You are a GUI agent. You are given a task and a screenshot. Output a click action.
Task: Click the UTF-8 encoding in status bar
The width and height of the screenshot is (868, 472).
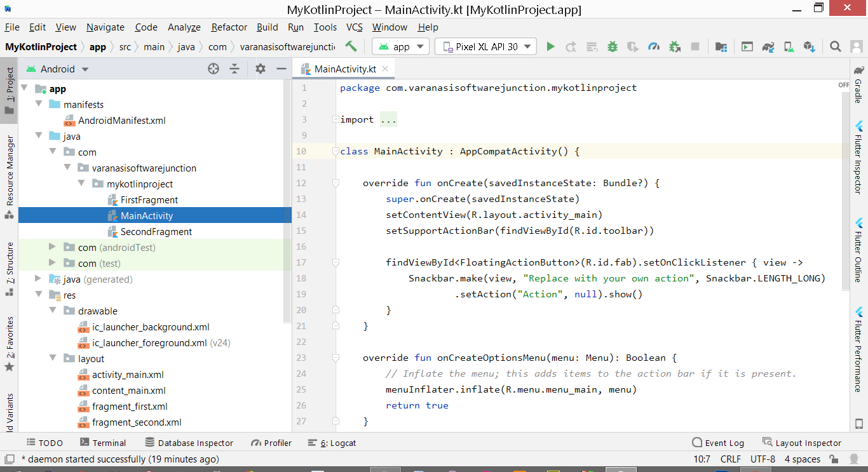763,459
